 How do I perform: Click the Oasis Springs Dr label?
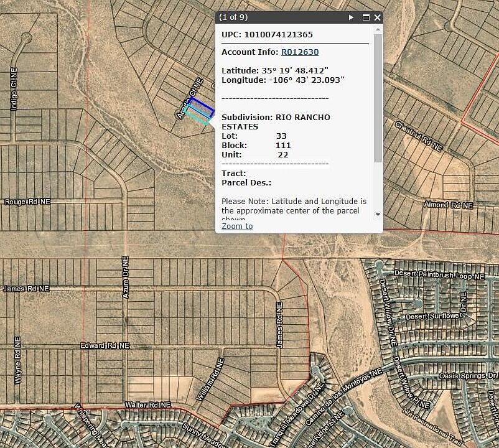(x=467, y=375)
